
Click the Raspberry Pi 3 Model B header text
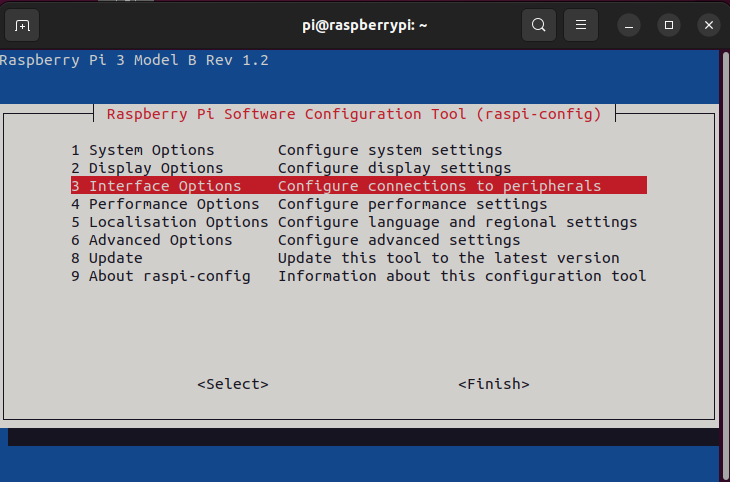(134, 60)
